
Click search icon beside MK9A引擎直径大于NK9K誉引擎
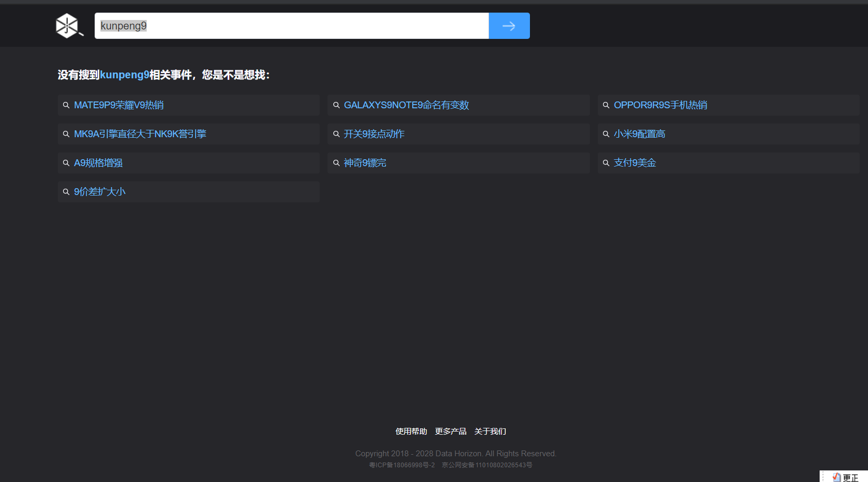(66, 134)
